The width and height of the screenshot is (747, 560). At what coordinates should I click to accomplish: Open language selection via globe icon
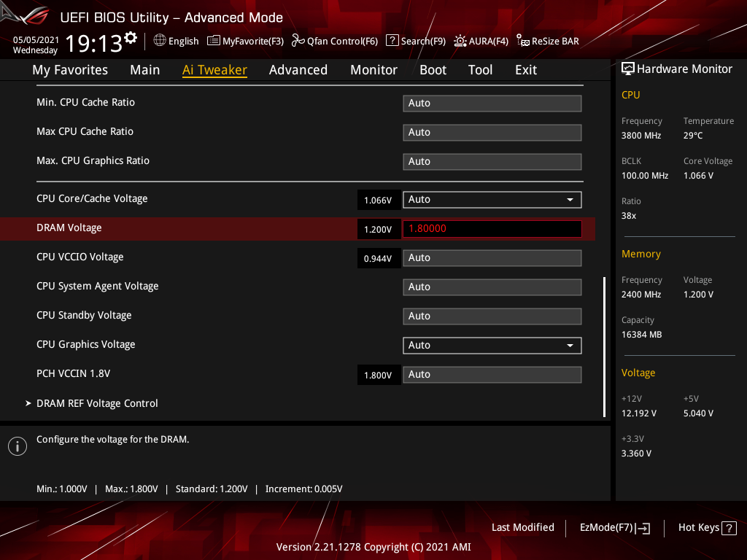tap(160, 41)
